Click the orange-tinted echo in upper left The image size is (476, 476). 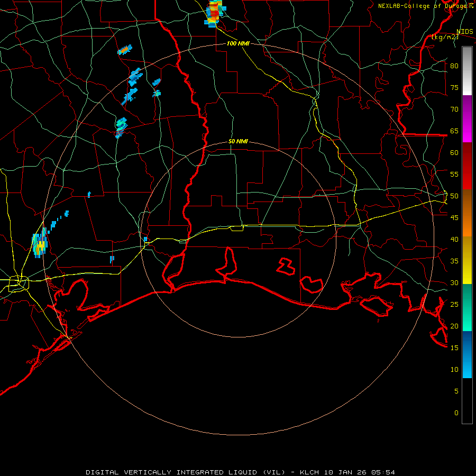tap(125, 50)
